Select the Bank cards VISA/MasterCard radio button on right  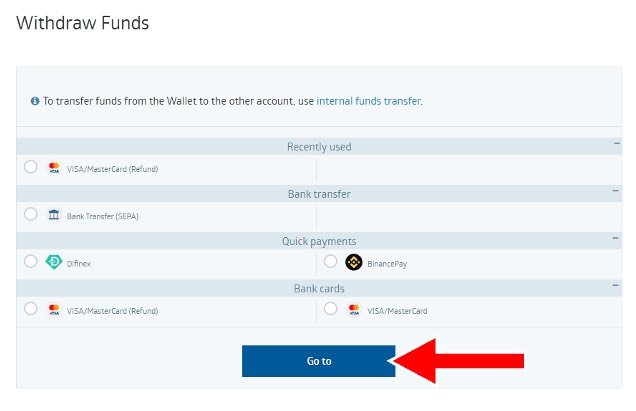click(x=331, y=309)
